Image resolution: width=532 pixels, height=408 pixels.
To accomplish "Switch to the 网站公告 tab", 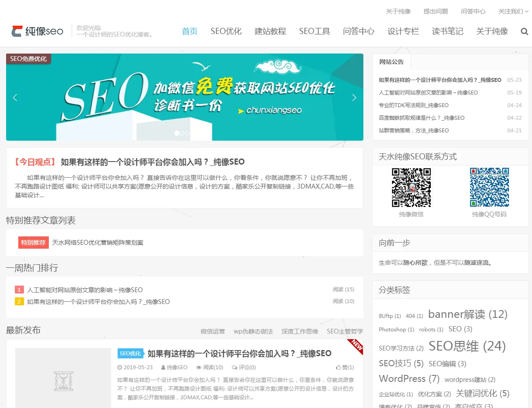I will click(x=392, y=62).
